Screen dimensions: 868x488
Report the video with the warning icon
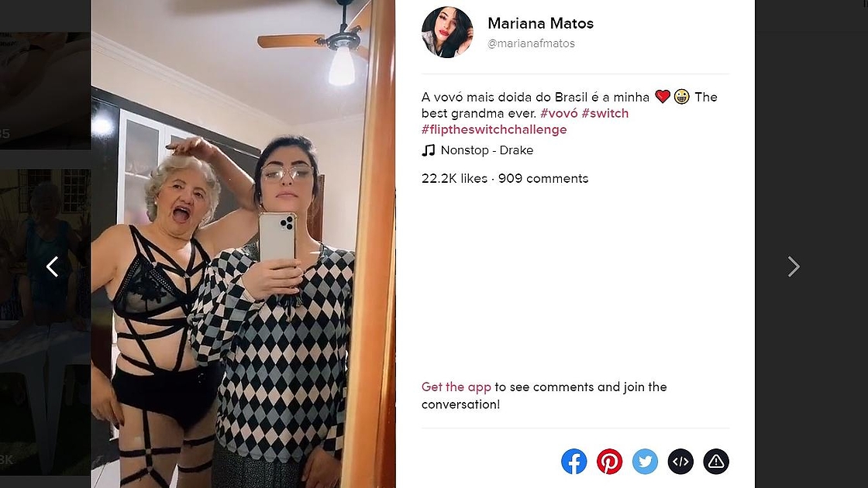(x=716, y=462)
